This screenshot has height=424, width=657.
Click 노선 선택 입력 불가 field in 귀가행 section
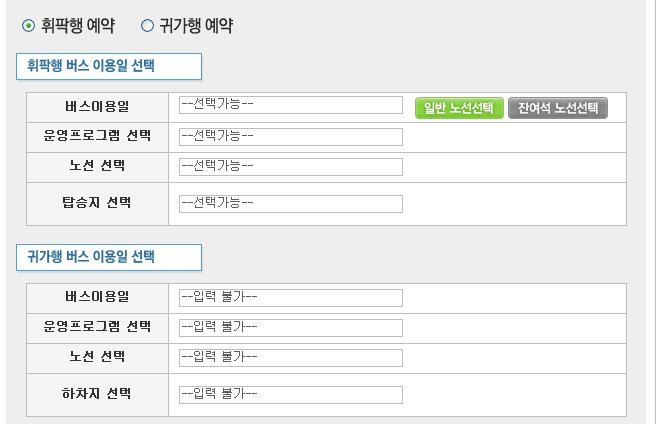[x=291, y=358]
